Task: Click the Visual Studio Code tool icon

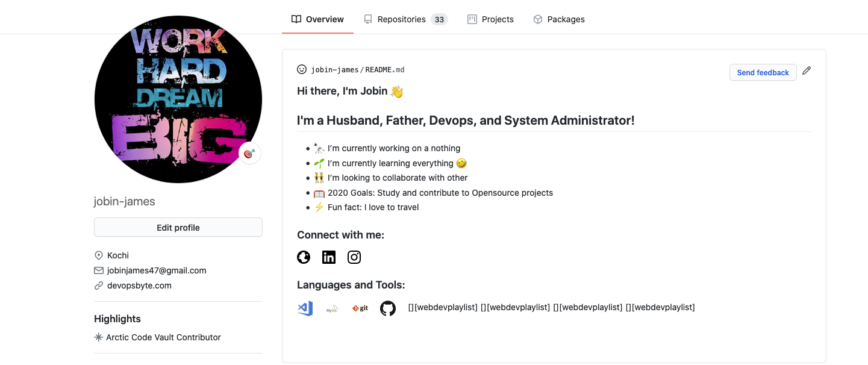Action: click(305, 308)
